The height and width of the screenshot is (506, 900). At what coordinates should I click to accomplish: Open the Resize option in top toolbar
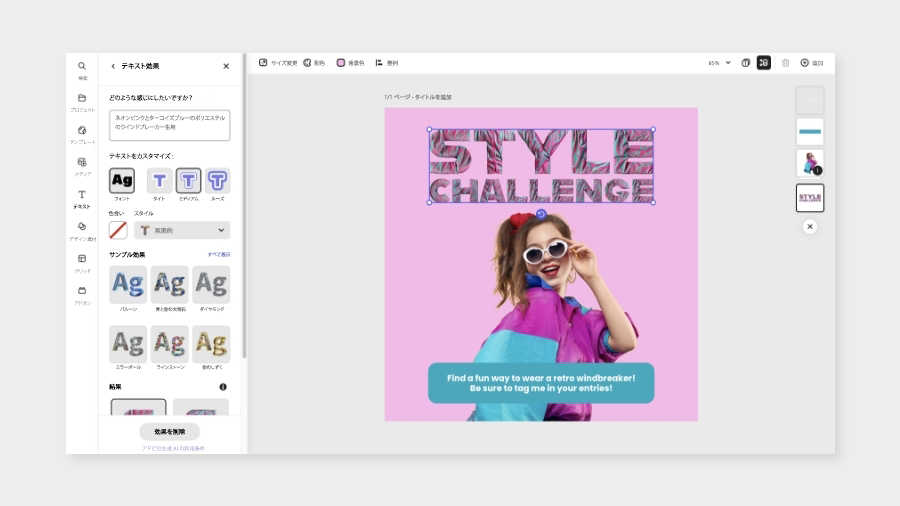click(x=278, y=63)
